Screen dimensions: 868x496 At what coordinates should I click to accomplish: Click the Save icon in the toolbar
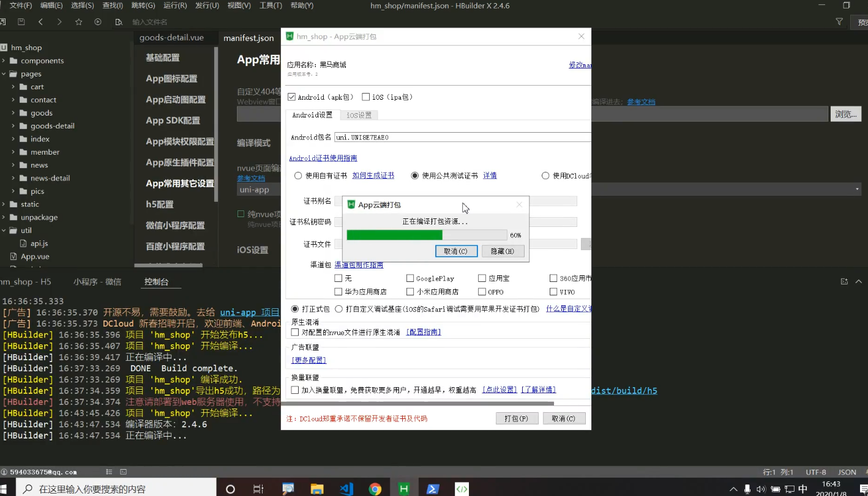tap(21, 21)
